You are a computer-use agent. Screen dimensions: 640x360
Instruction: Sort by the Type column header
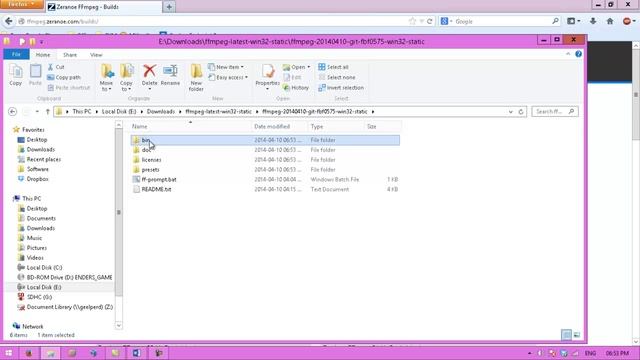point(336,127)
